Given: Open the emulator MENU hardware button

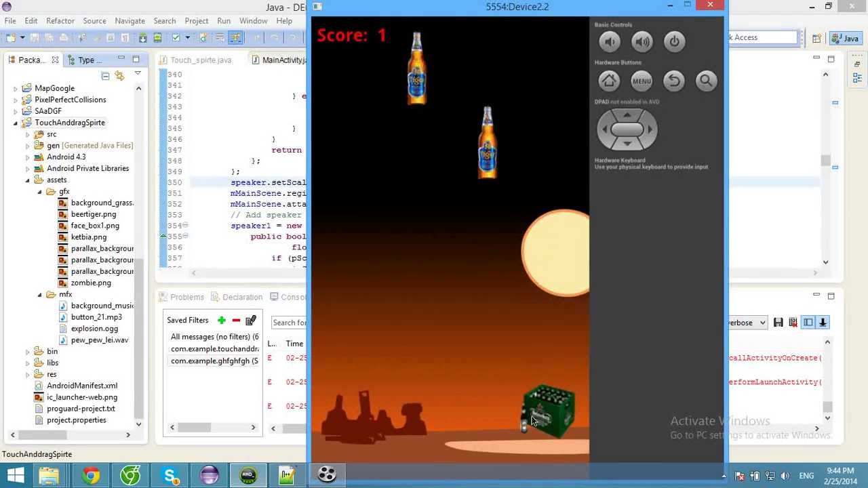Looking at the screenshot, I should coord(642,81).
